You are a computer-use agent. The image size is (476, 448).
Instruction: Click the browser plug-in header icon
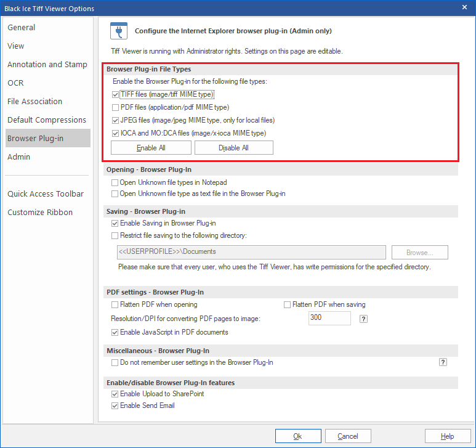coord(118,30)
